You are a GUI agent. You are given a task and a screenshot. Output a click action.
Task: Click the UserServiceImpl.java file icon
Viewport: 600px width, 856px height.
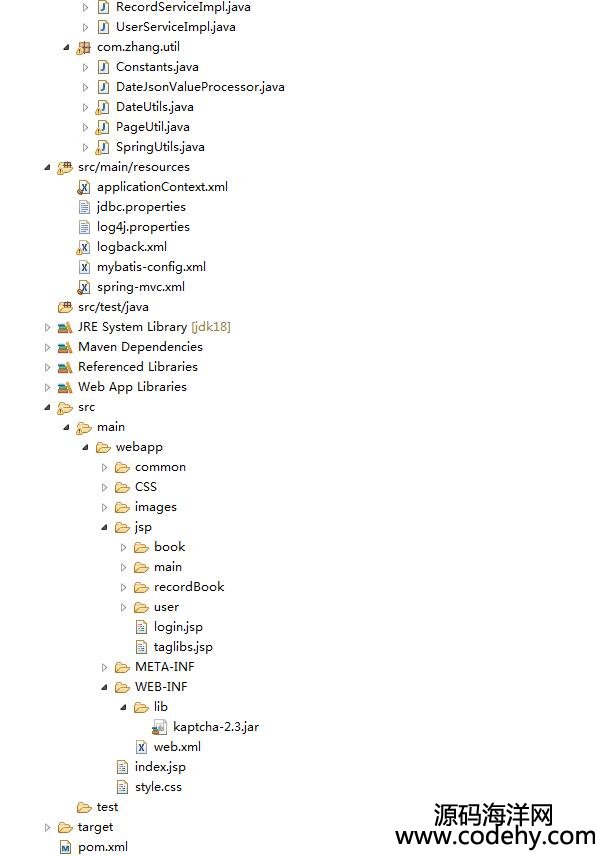coord(103,27)
